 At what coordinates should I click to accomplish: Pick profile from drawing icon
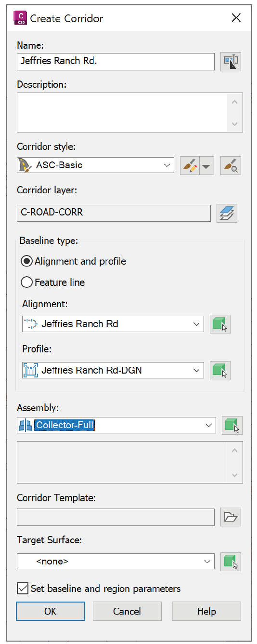tap(220, 370)
